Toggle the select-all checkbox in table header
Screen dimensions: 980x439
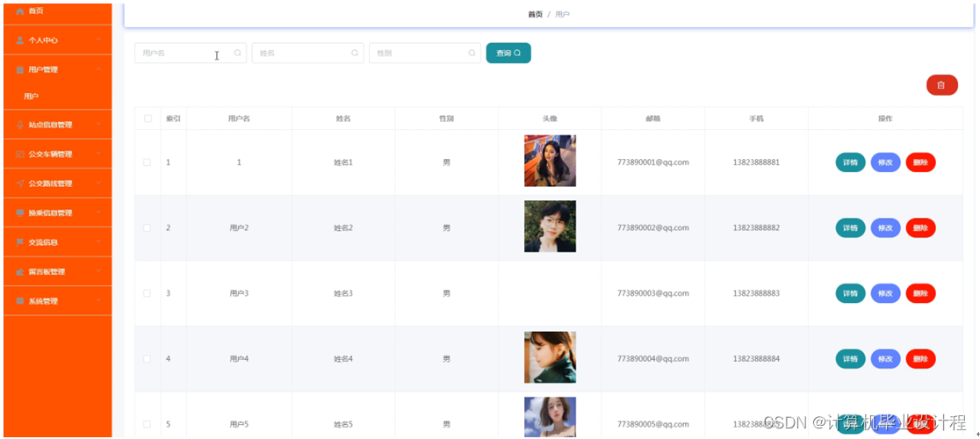[148, 119]
